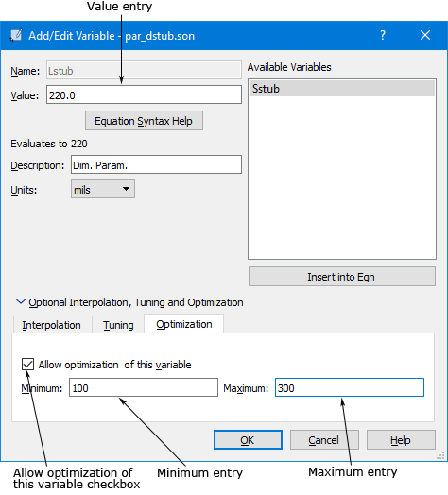The image size is (448, 495).
Task: Click the Value field containing 220.0
Action: (x=144, y=94)
